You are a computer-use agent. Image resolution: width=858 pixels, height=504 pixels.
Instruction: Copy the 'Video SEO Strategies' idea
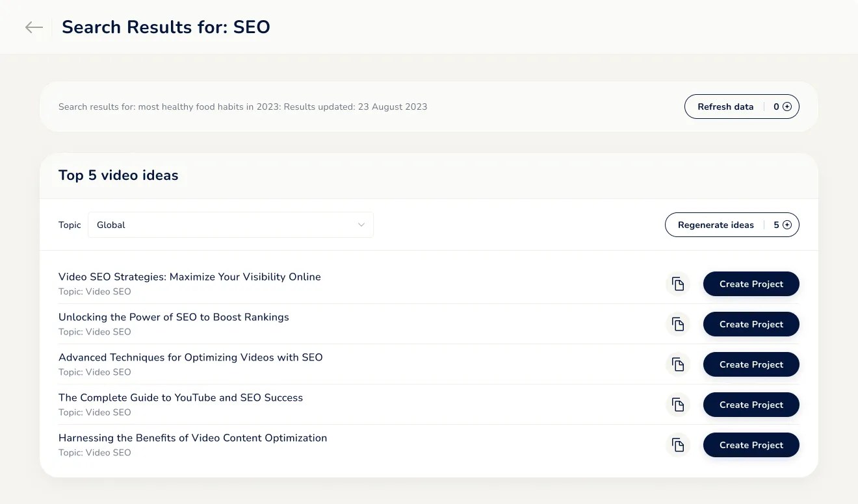(x=678, y=284)
